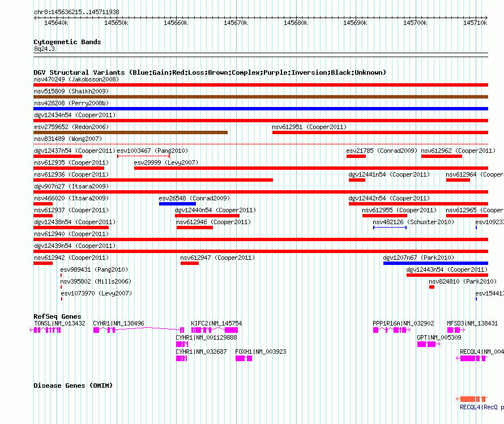504x424 pixels.
Task: Open the dgv1207n67 (Park2010) blue gain bar
Action: [x=436, y=263]
